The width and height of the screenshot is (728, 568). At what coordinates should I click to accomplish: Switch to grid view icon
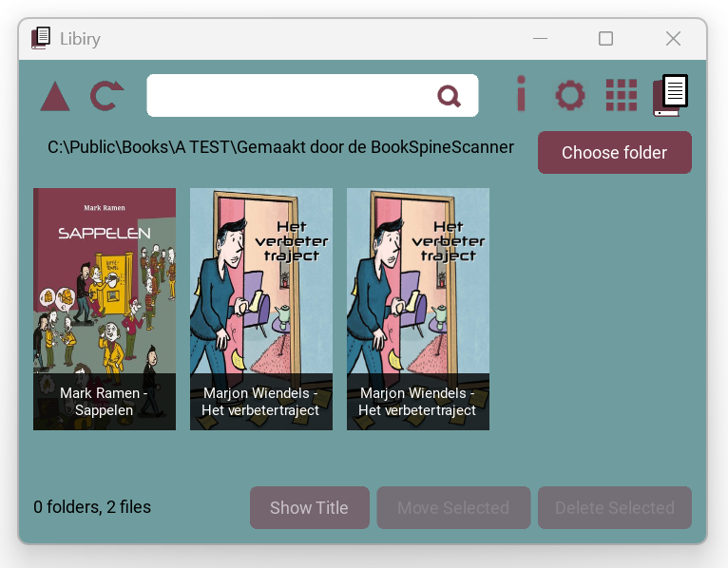622,95
